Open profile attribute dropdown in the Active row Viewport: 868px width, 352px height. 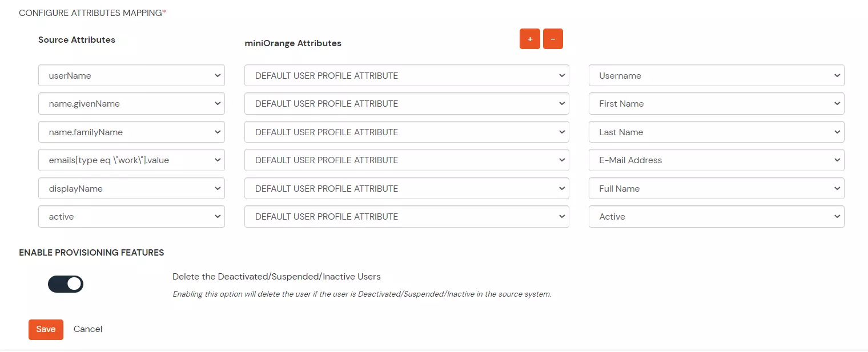click(x=407, y=216)
